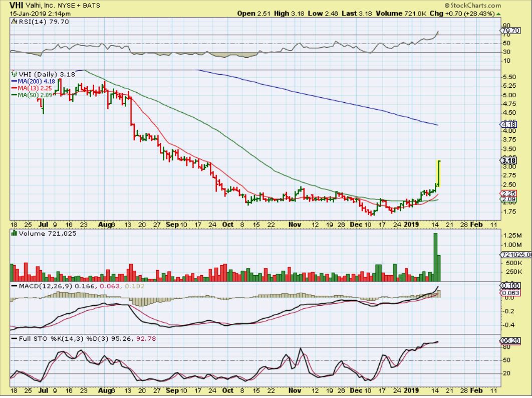Click the 'NYSE + BATS' exchange label
Image resolution: width=532 pixels, height=398 pixels.
point(78,6)
